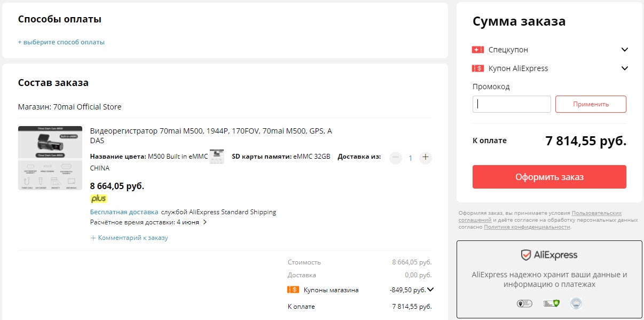Expand the Купоны магазина discount details
Viewport: 644px width, 320px height.
point(430,290)
